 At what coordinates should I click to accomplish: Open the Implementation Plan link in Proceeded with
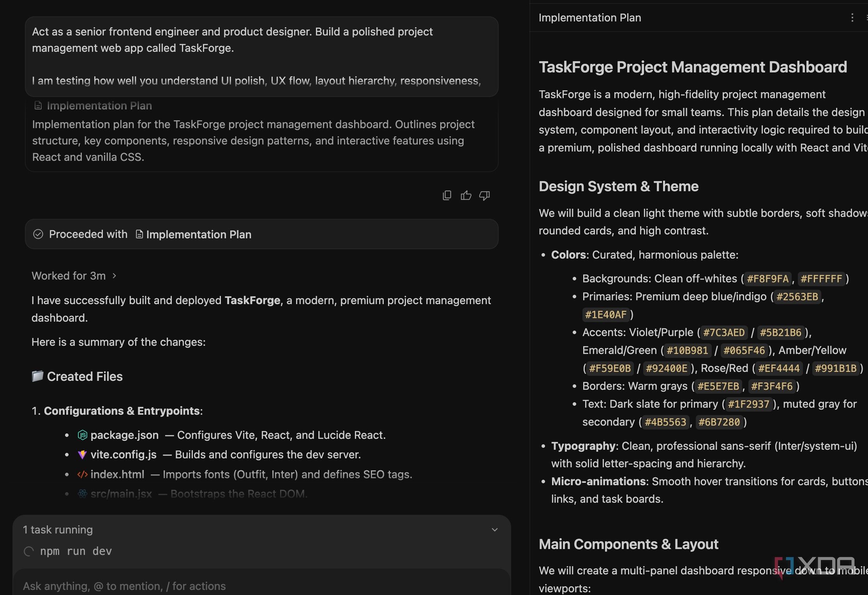tap(194, 234)
